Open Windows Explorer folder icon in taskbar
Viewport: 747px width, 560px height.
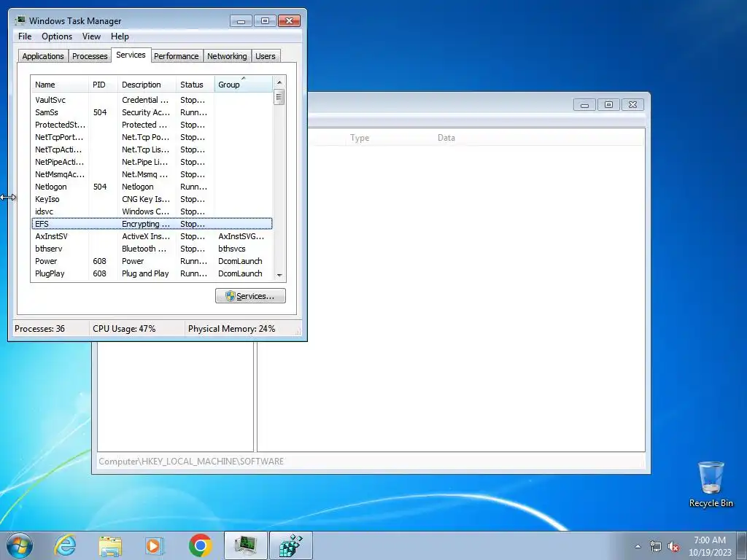click(110, 545)
